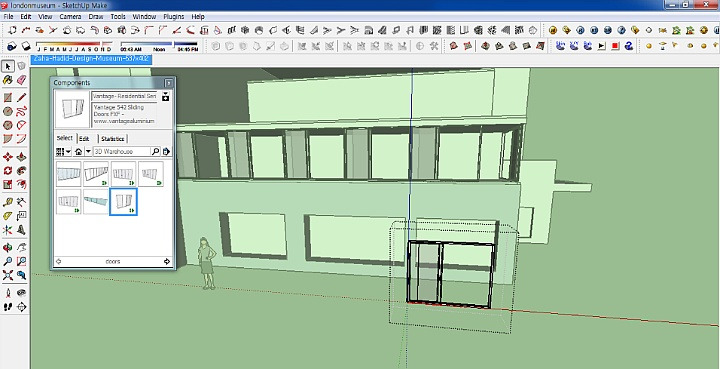Select the Zaha-Hadid-Design-Museum scene tab
The width and height of the screenshot is (720, 369).
91,59
